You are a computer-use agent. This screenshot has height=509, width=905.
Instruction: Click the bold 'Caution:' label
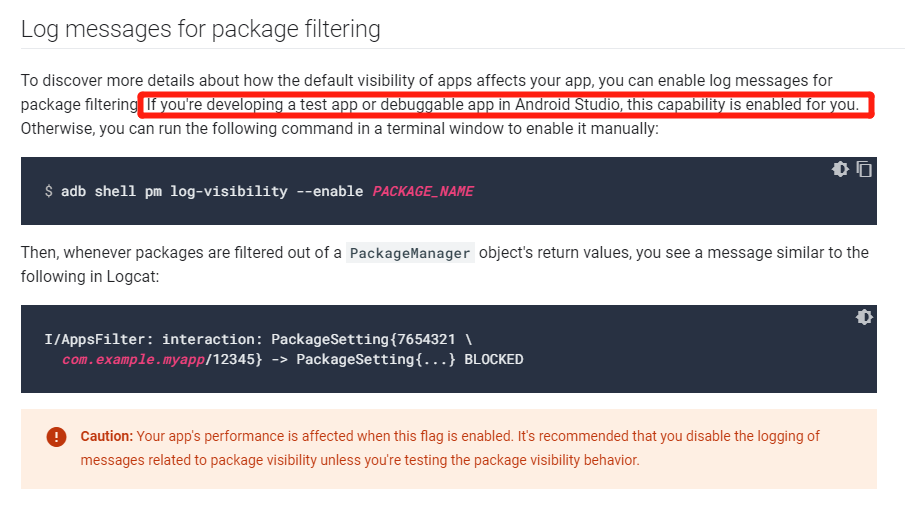[107, 436]
